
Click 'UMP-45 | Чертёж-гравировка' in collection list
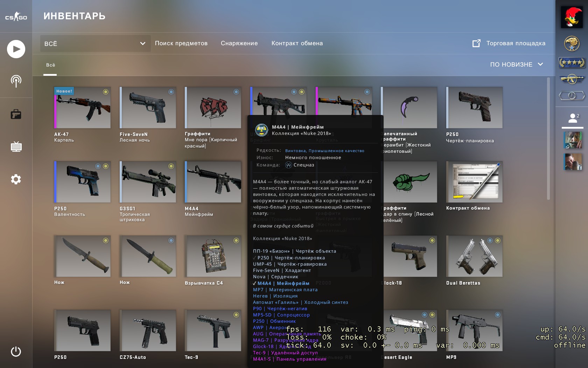290,264
